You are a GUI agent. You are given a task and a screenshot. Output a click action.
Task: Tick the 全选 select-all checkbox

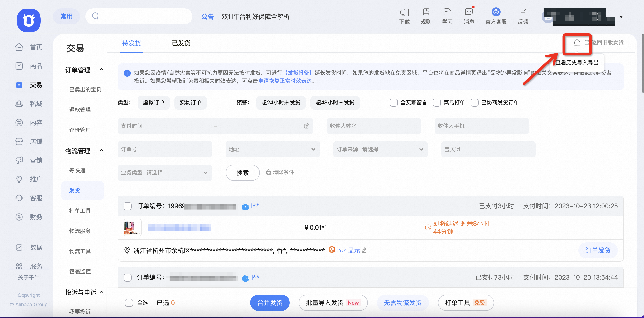click(x=129, y=303)
